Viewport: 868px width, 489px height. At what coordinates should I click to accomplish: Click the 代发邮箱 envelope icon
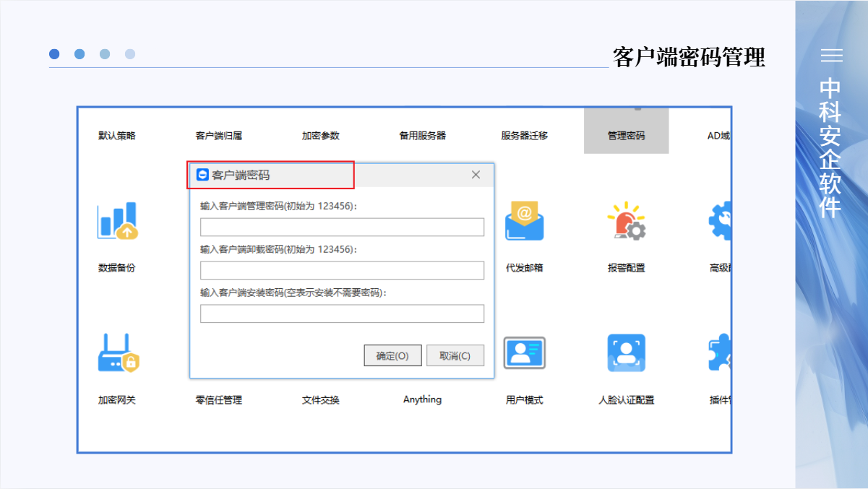click(524, 221)
